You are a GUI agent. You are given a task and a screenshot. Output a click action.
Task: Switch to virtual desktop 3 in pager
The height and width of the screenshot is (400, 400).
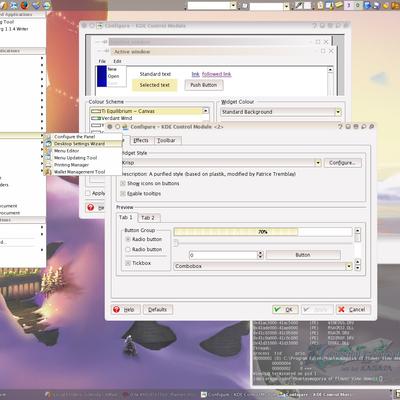pos(348,5)
